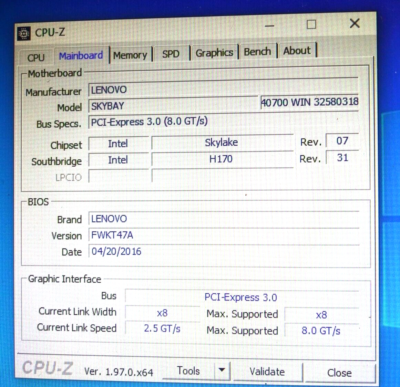
Task: Click the Tools button
Action: 189,371
